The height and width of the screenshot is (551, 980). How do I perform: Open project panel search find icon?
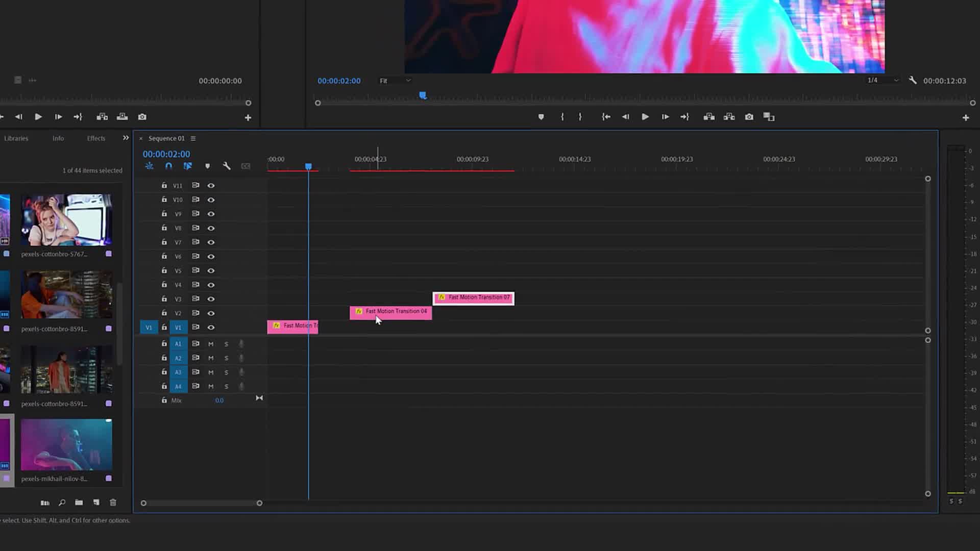coord(62,503)
